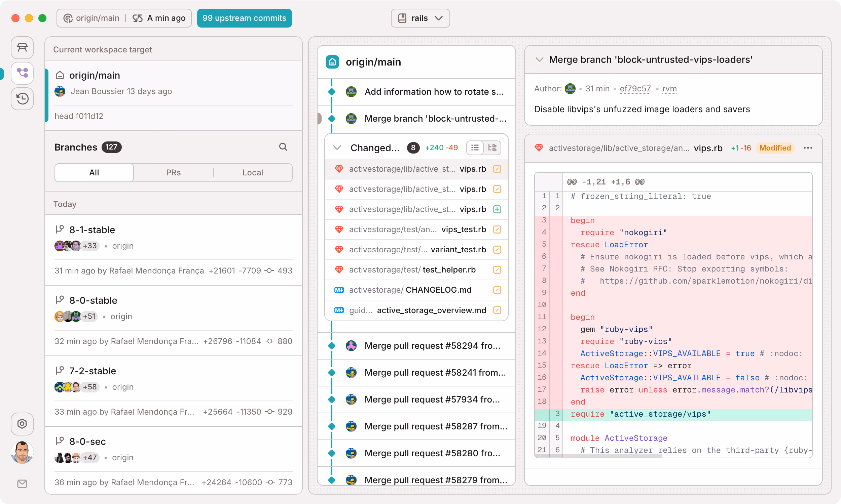Open the commit hash ef79c57 link

pos(635,89)
